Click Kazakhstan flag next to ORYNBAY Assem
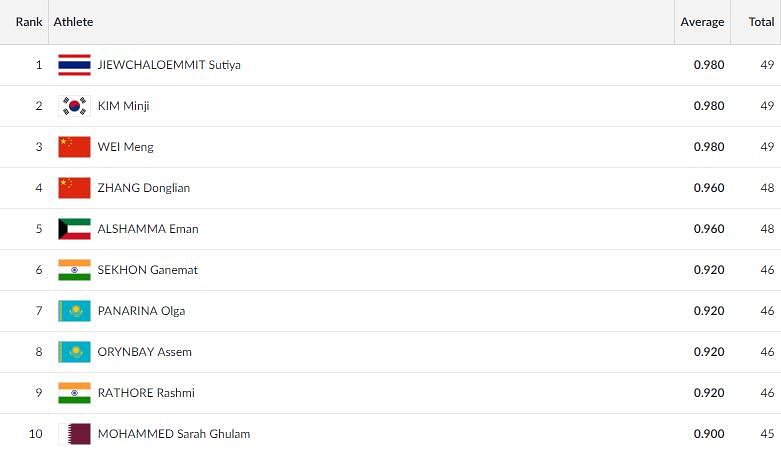Image resolution: width=781 pixels, height=451 pixels. click(74, 352)
